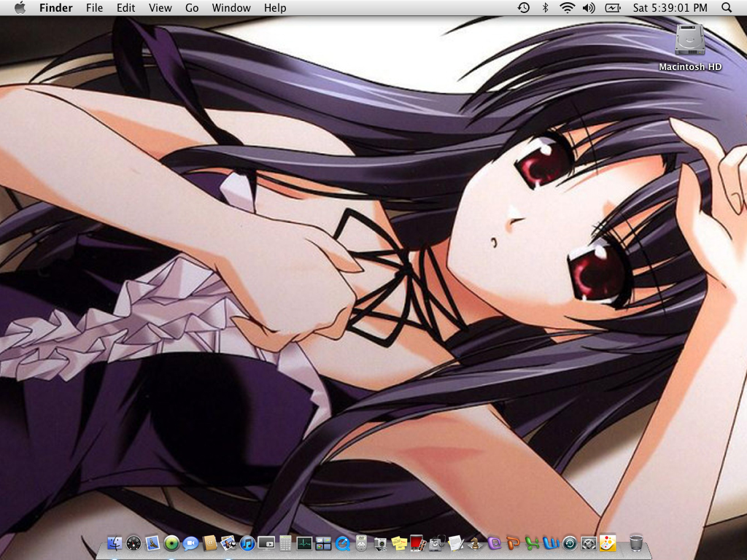Open iTunes from the Dock
The height and width of the screenshot is (560, 747).
247,542
